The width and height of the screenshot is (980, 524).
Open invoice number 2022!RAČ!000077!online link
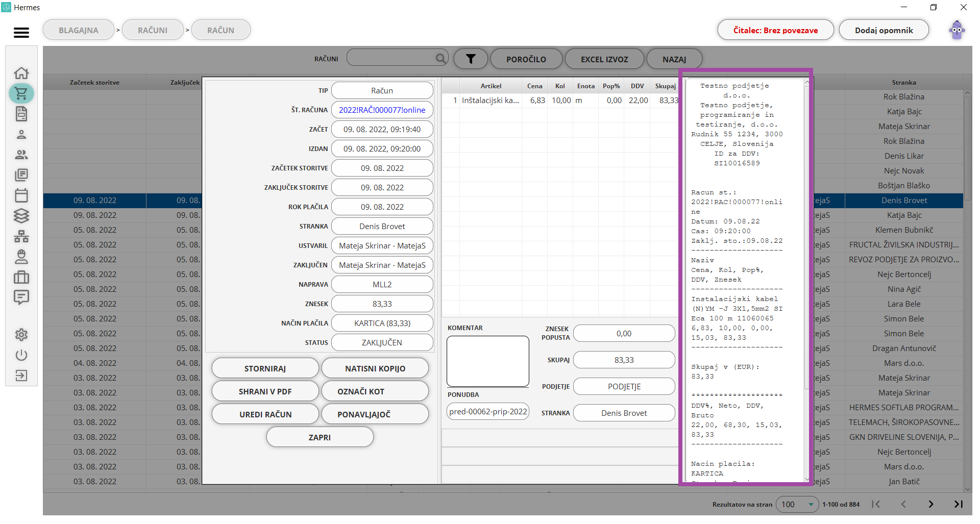click(382, 110)
